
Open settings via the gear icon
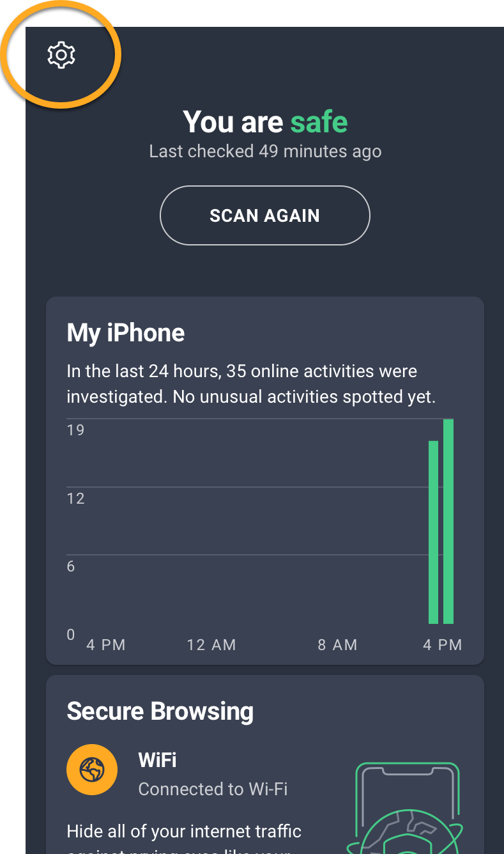[61, 55]
